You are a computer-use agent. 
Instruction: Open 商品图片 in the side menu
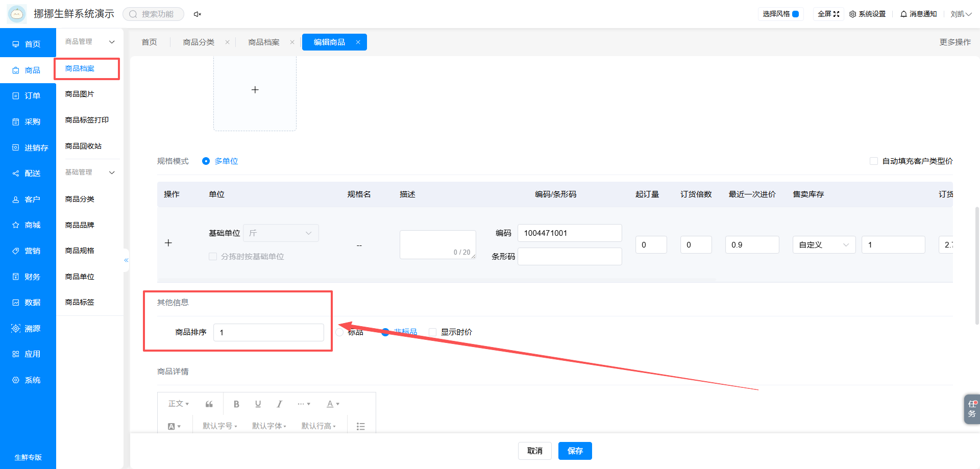click(x=80, y=94)
